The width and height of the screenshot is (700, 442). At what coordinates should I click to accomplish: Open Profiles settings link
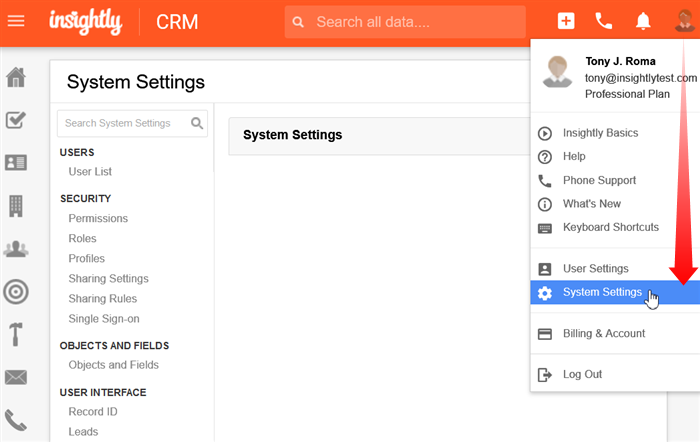(x=87, y=259)
